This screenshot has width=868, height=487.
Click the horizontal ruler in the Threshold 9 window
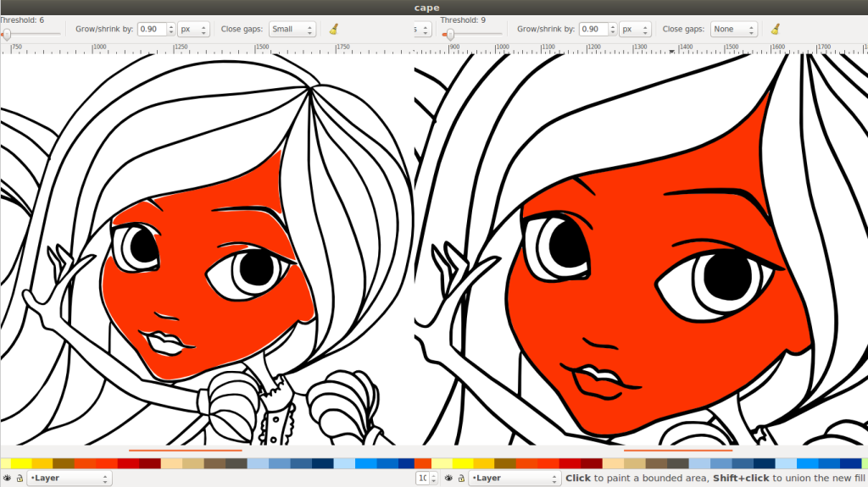point(641,49)
